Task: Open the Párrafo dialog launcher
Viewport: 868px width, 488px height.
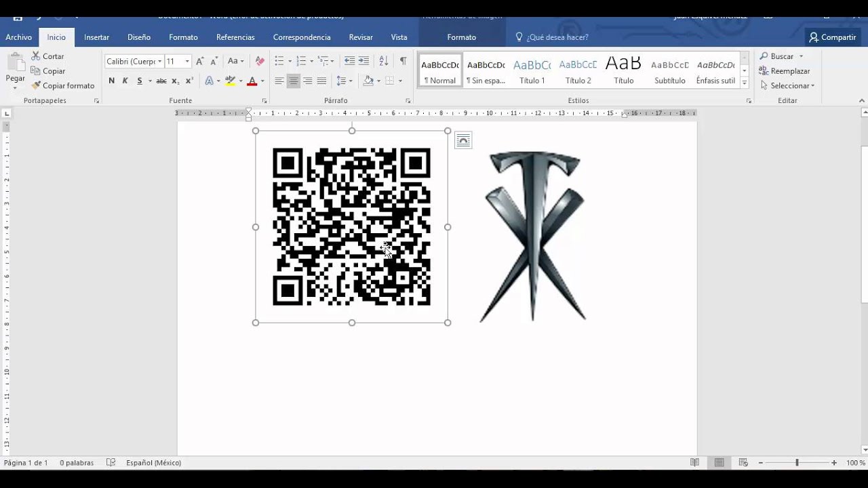Action: pos(408,101)
